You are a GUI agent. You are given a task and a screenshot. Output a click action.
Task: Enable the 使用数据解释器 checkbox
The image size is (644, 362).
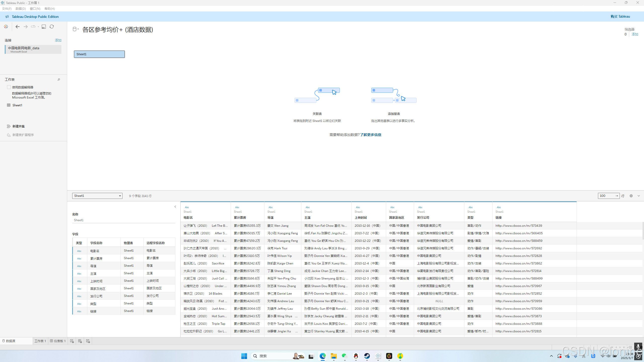pyautogui.click(x=9, y=87)
